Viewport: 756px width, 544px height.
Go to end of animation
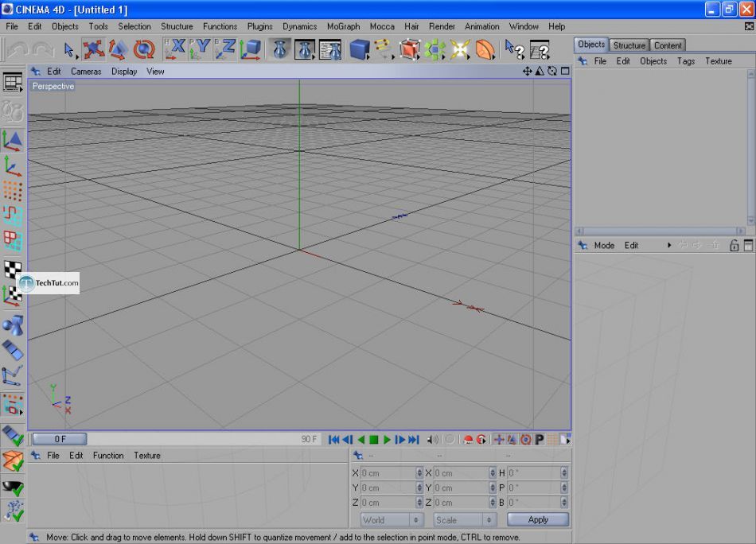coord(414,440)
